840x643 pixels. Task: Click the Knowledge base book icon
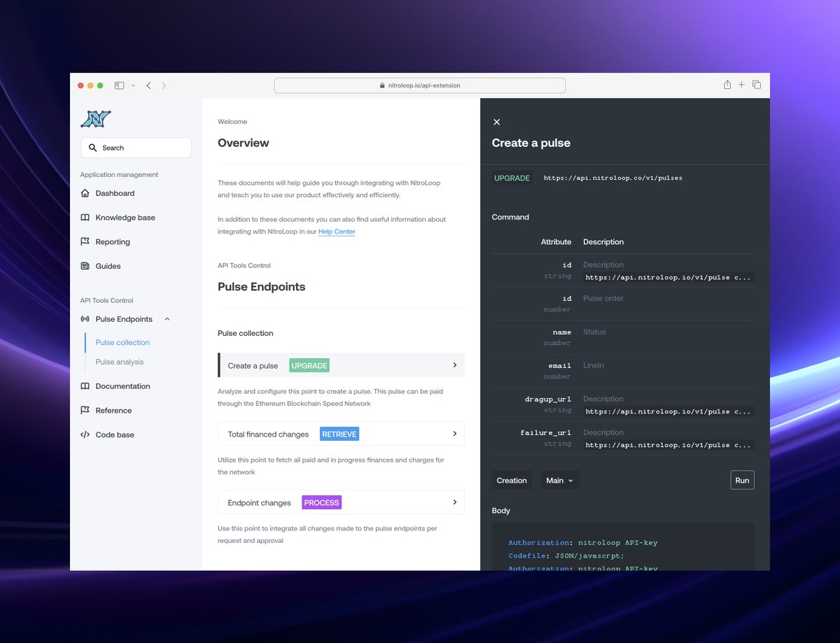(85, 218)
